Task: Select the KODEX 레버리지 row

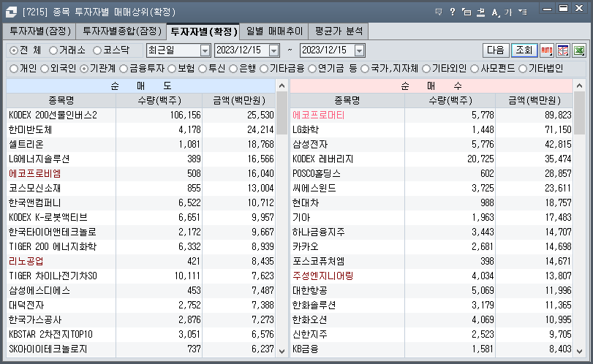Action: (x=431, y=159)
